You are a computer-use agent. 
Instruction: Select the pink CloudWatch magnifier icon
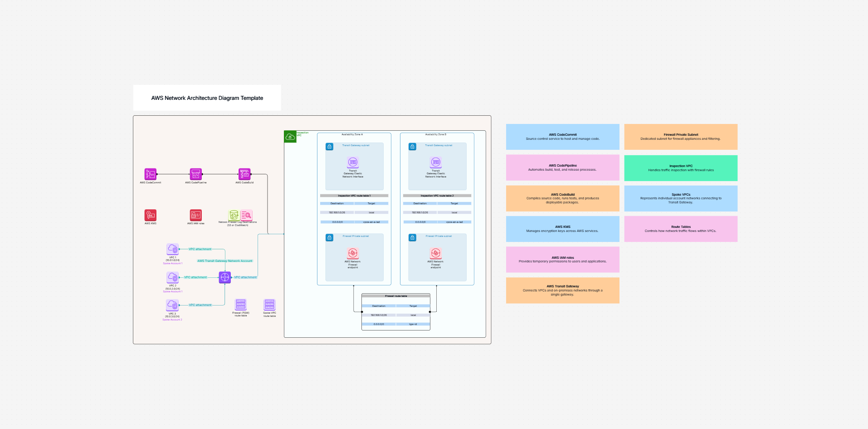246,215
